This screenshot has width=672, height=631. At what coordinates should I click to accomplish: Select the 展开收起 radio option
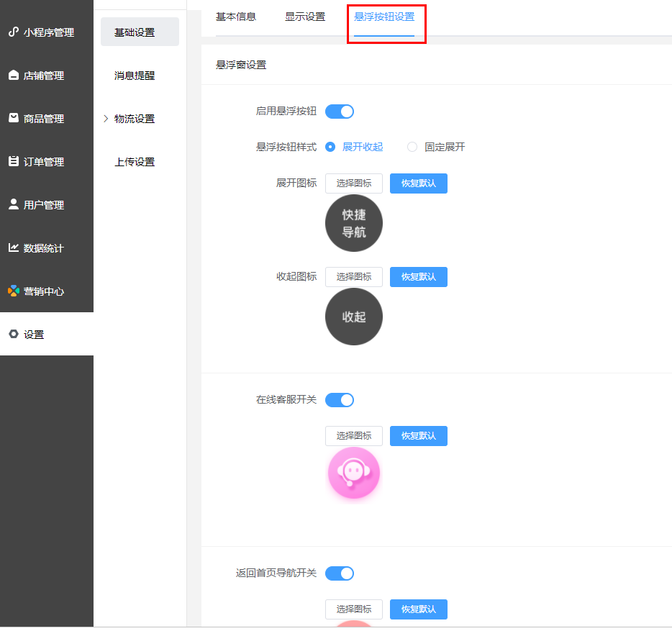(330, 147)
